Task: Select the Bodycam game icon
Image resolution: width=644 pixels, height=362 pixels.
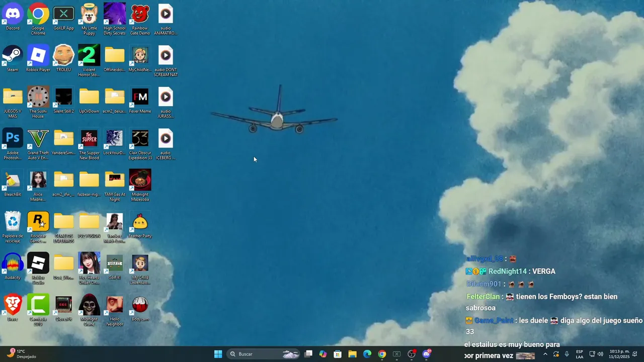Action: coord(140,308)
